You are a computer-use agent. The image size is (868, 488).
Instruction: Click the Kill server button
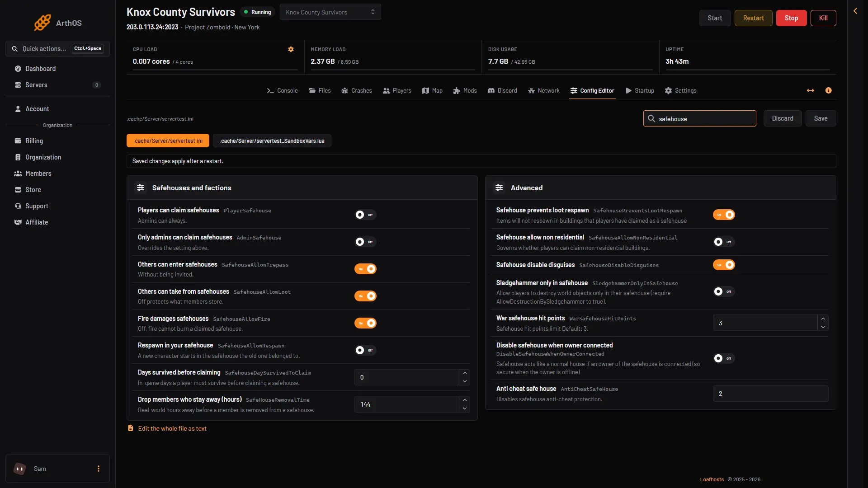tap(823, 18)
